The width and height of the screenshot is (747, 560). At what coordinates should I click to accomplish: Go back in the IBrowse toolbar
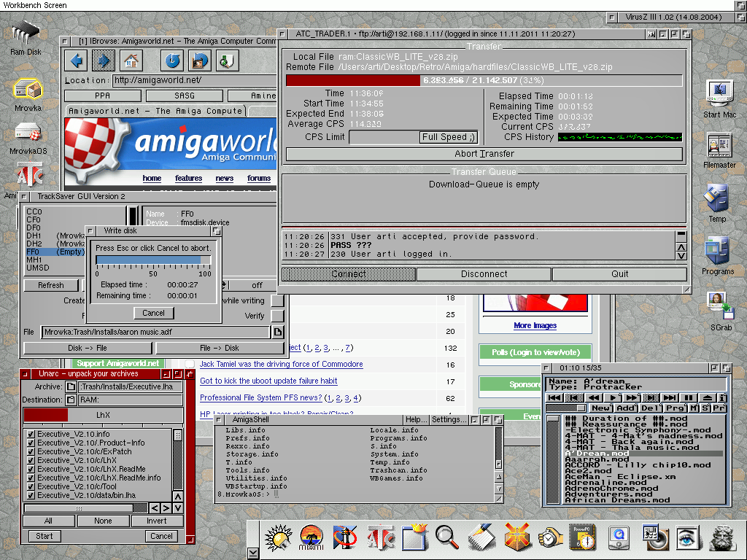tap(77, 61)
